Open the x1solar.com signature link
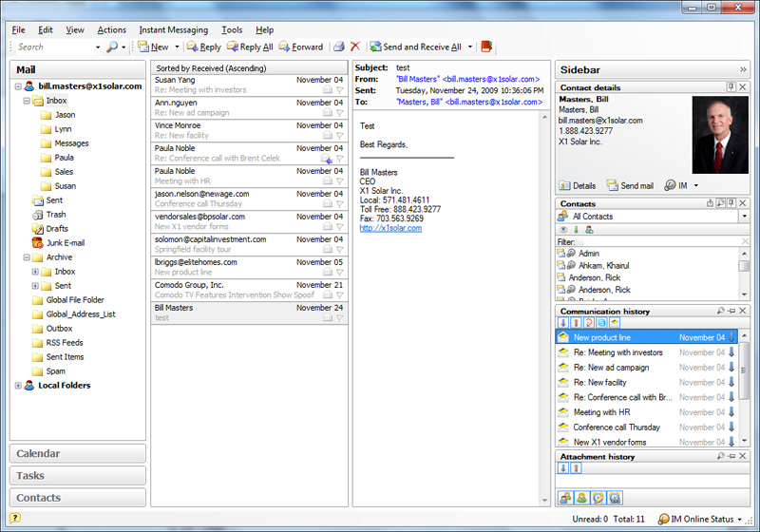Viewport: 760px width, 532px height. tap(390, 228)
